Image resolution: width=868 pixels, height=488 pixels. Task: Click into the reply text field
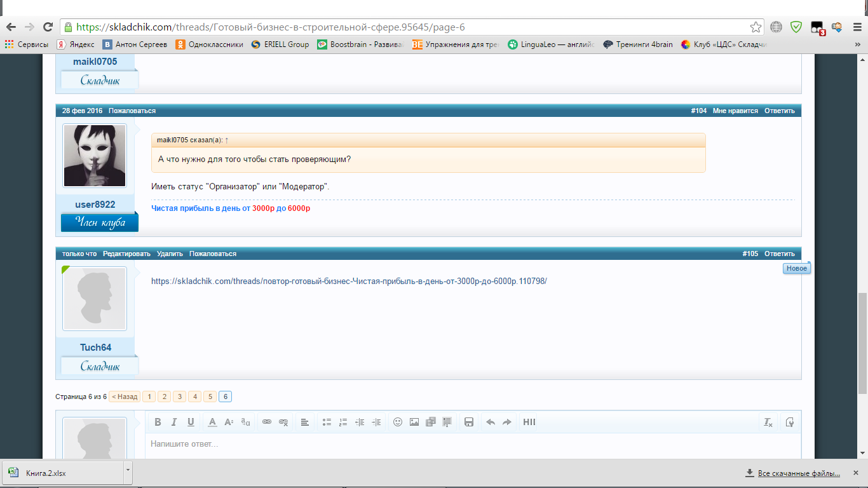[x=473, y=446]
